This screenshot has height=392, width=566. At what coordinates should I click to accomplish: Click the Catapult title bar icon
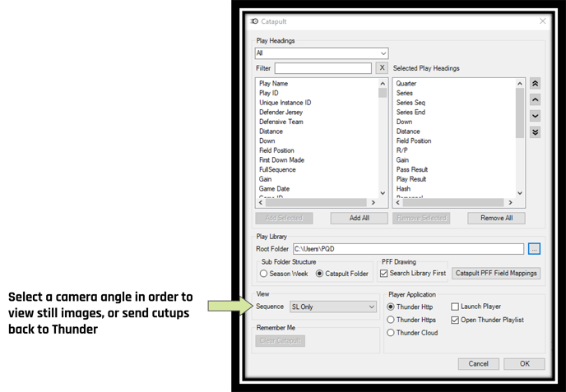coord(254,21)
